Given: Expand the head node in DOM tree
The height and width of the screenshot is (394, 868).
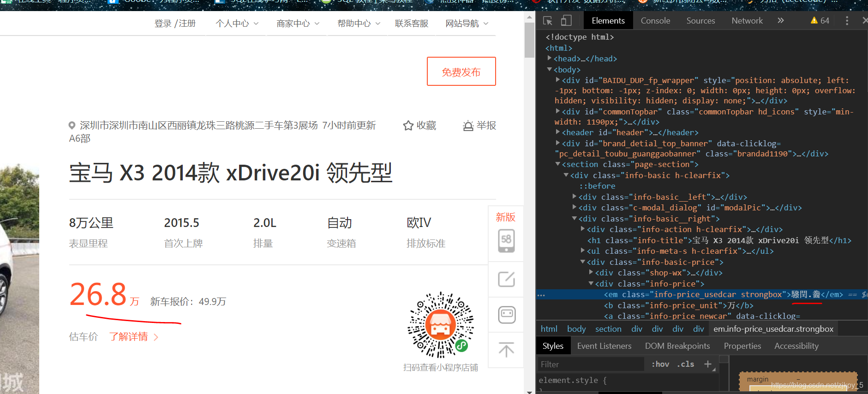Looking at the screenshot, I should [549, 58].
